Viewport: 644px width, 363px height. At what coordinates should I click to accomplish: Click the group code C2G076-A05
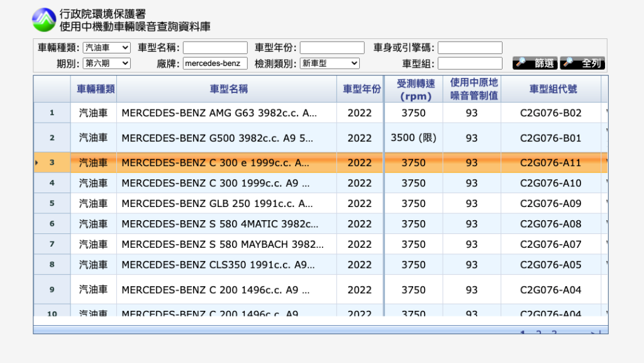point(551,265)
